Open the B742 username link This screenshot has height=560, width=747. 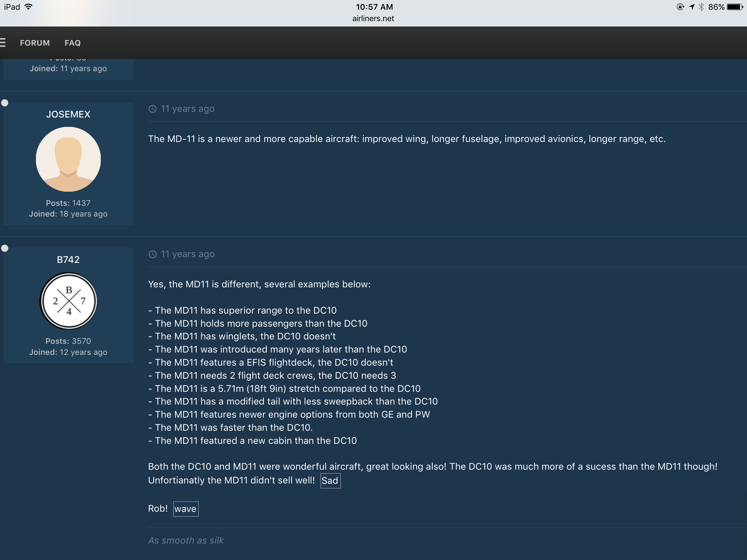coord(68,260)
